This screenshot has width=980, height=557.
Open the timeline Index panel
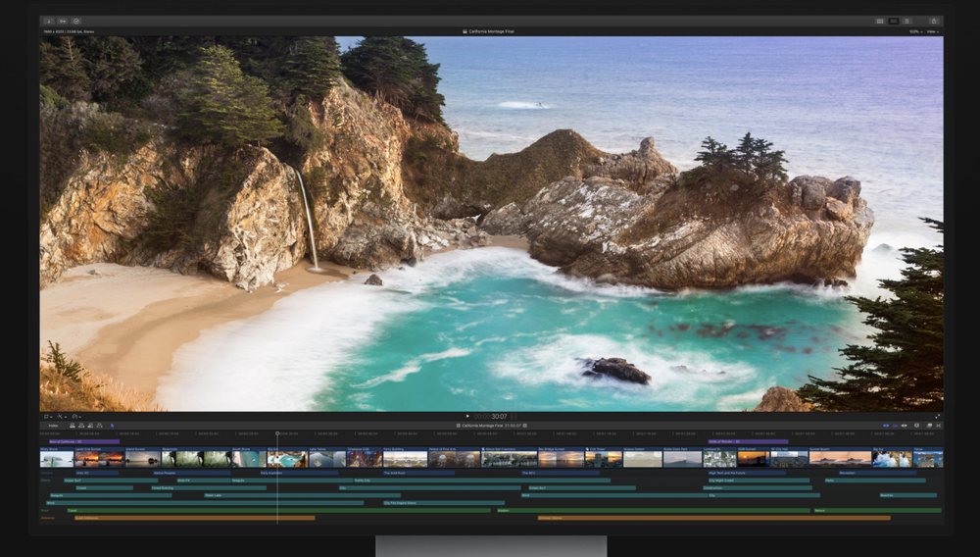53,425
